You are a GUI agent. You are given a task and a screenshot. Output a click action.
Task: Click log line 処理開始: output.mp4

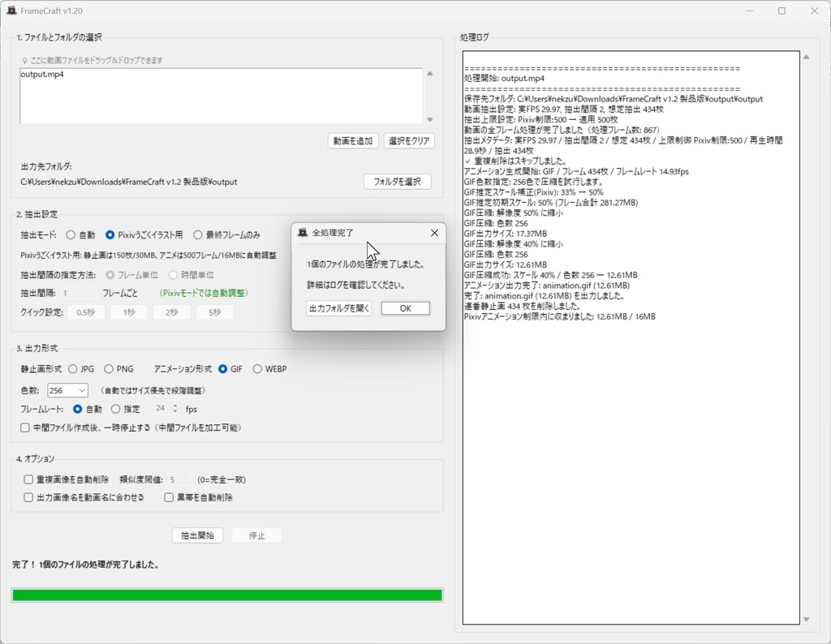click(505, 79)
